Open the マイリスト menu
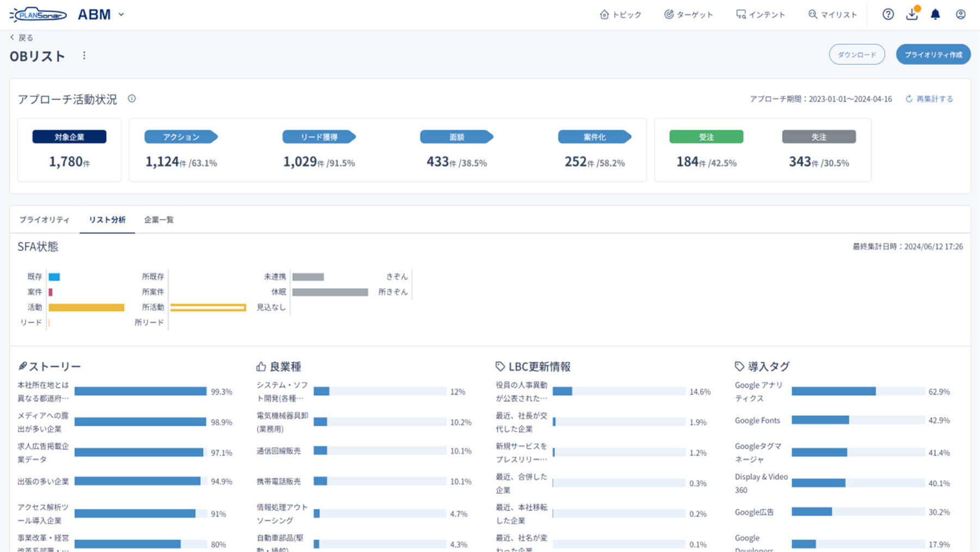 832,15
